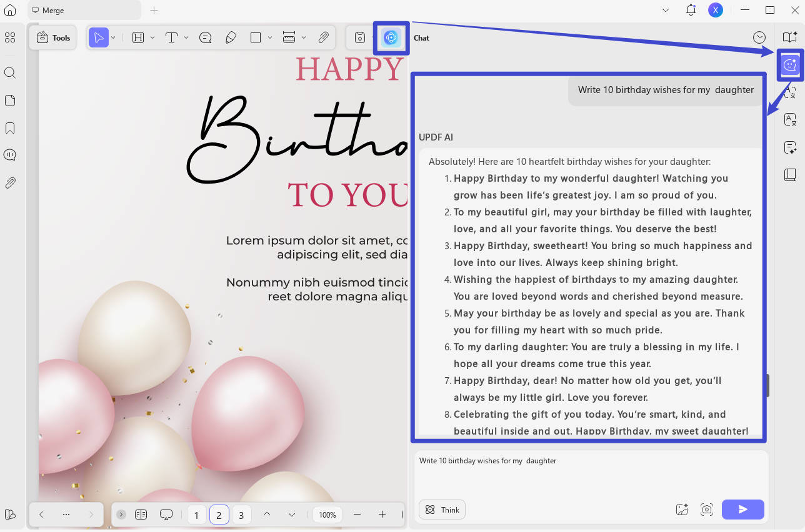Attach an image to chat prompt
The image size is (805, 532).
pyautogui.click(x=682, y=510)
